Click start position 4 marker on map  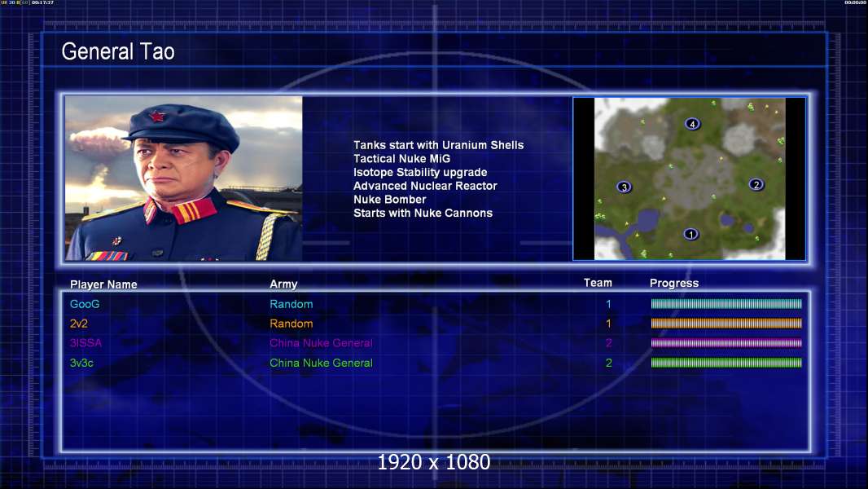(692, 124)
